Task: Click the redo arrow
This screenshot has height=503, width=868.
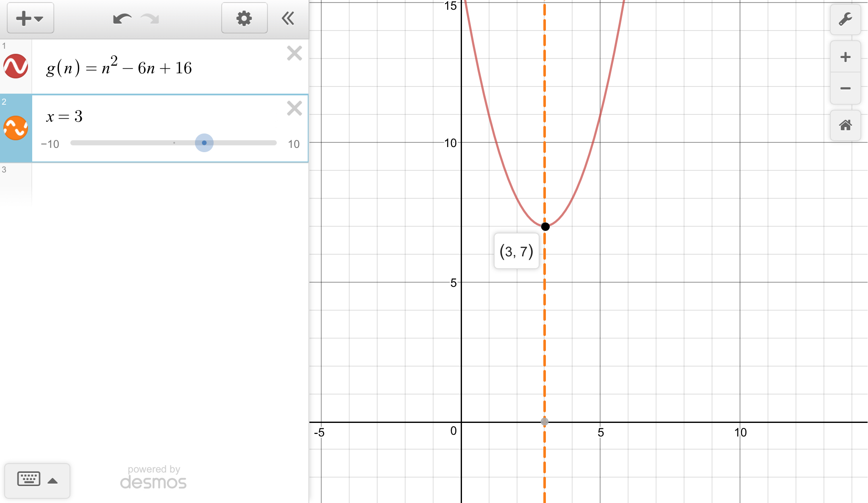Action: coord(150,19)
